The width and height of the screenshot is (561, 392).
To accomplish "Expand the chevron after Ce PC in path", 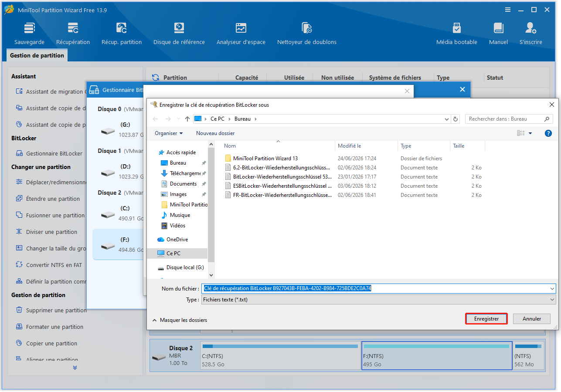I will coord(230,119).
